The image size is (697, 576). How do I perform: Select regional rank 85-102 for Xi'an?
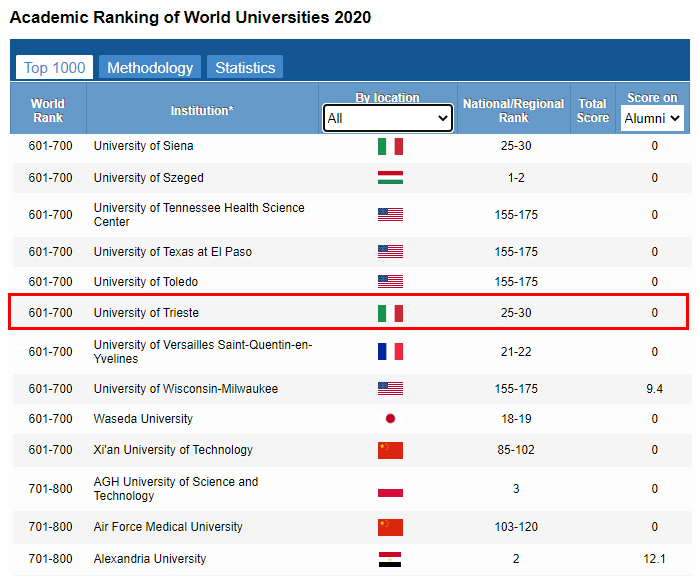[x=516, y=450]
